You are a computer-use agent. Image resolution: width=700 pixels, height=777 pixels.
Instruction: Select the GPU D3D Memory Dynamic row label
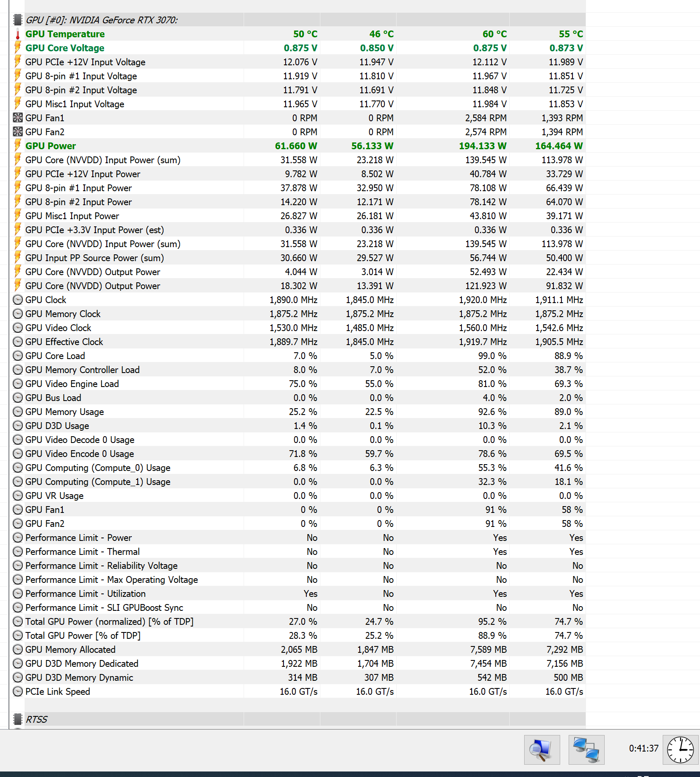click(79, 677)
